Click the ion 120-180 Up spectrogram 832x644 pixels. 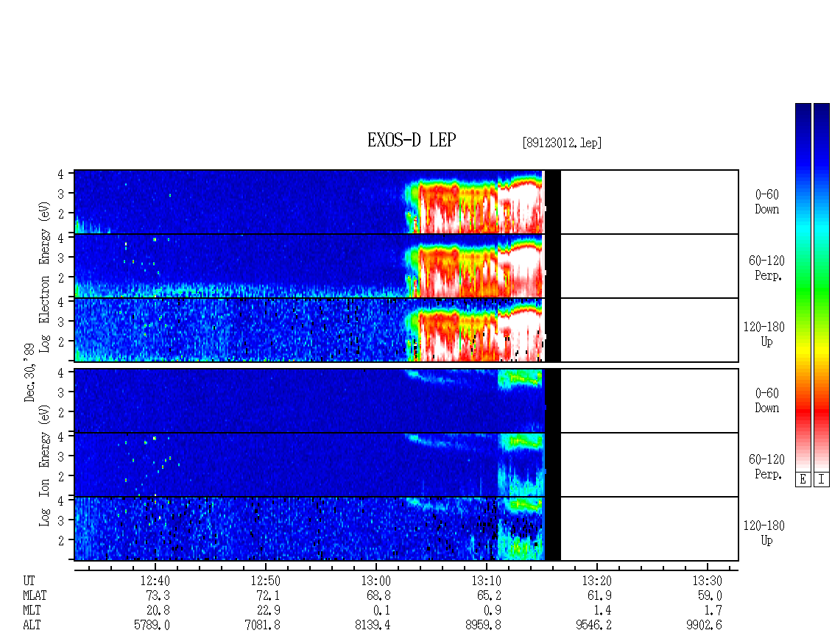click(x=406, y=529)
